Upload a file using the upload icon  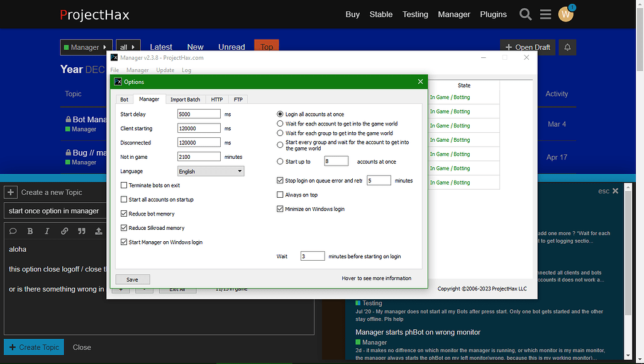(97, 230)
